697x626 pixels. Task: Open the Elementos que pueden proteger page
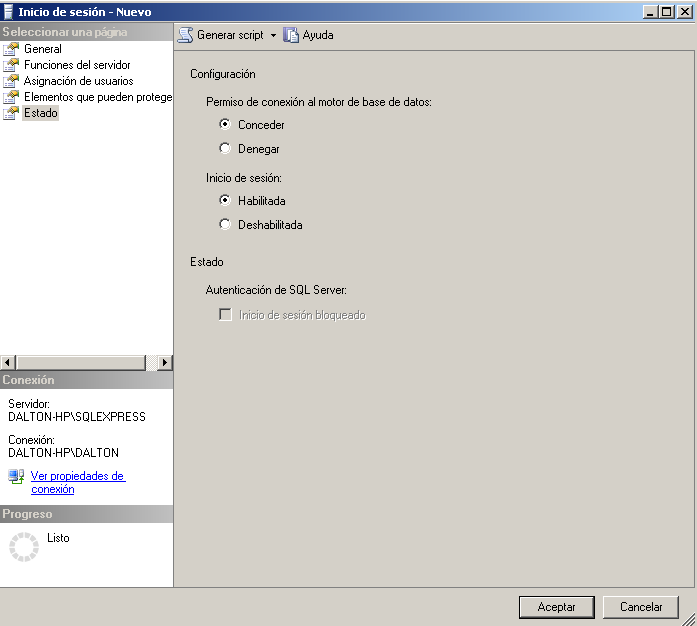[x=98, y=97]
